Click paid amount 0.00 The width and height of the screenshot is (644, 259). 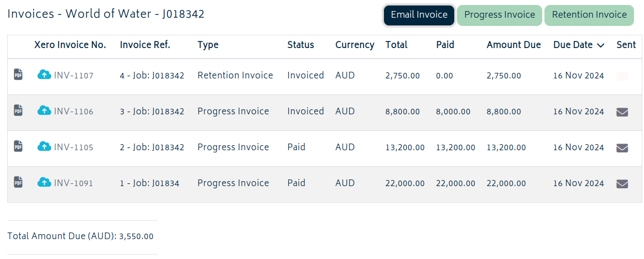point(444,76)
